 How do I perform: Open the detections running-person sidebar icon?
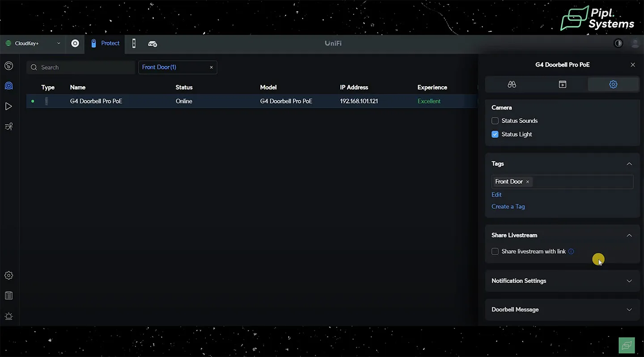[x=8, y=126]
